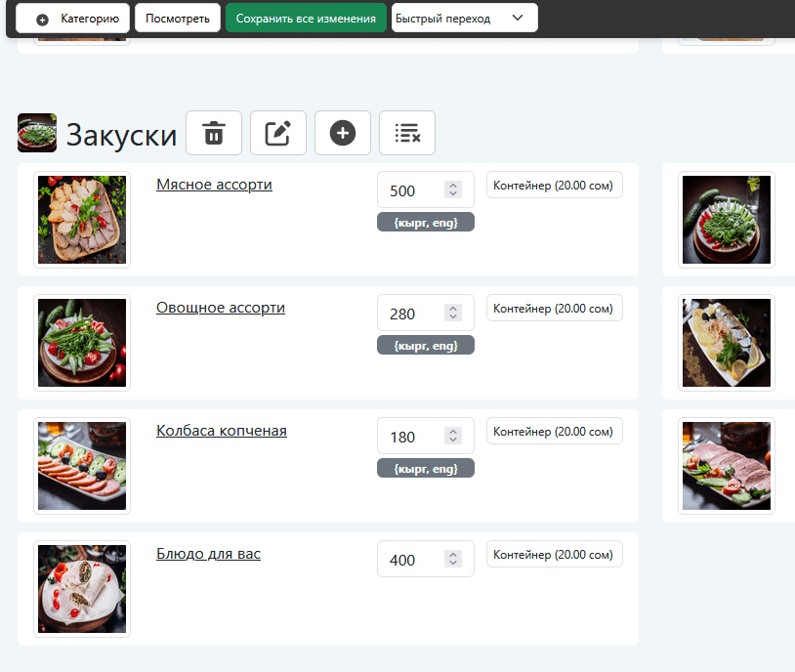Screen dimensions: 795x672
Task: Open the Блюдо для вас dish link
Action: (208, 554)
